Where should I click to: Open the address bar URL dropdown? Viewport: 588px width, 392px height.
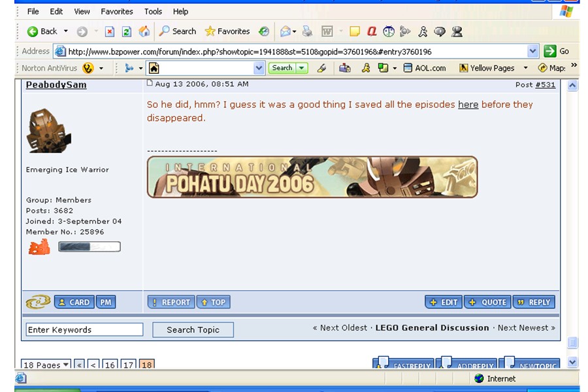(532, 52)
